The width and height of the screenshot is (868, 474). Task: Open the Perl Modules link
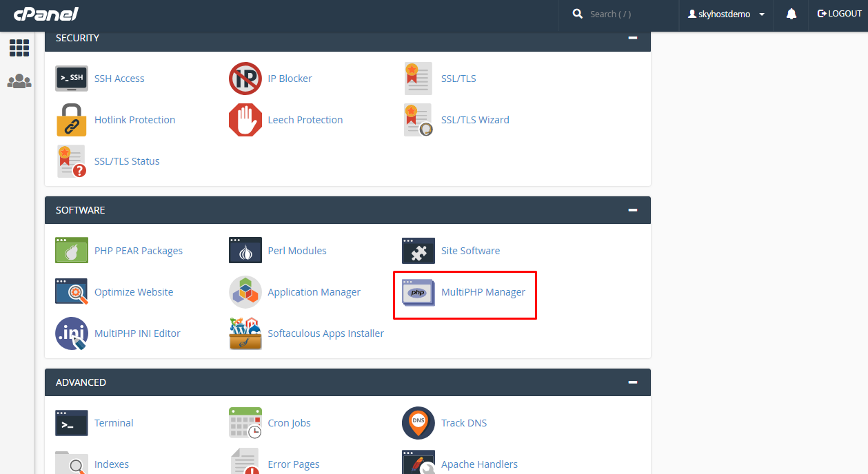pyautogui.click(x=297, y=251)
